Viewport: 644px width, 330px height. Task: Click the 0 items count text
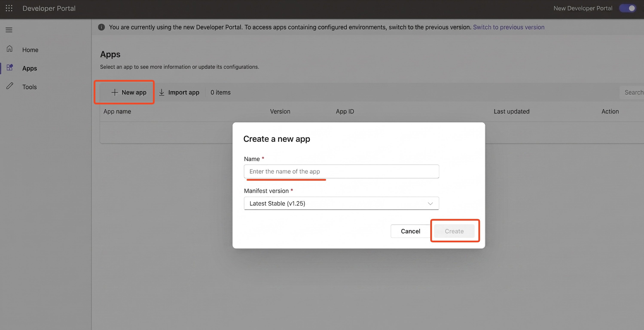pyautogui.click(x=220, y=92)
